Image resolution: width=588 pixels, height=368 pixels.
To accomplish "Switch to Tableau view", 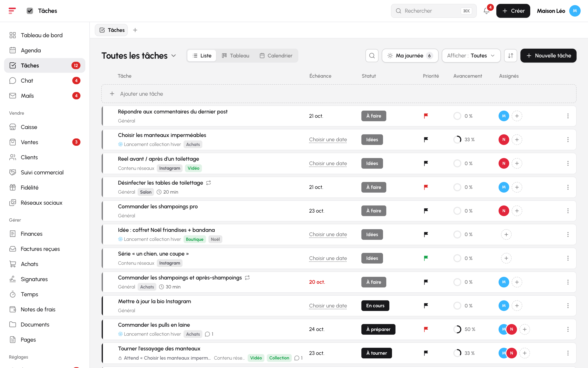I will [235, 55].
